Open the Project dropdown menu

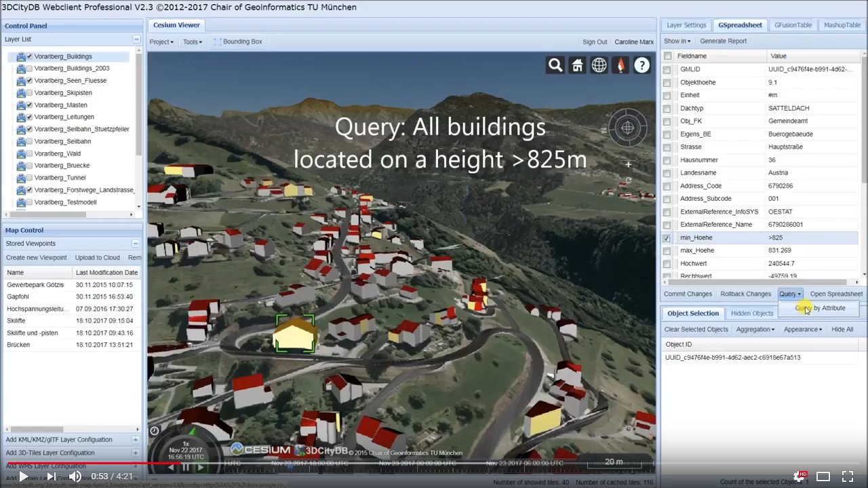pyautogui.click(x=161, y=41)
